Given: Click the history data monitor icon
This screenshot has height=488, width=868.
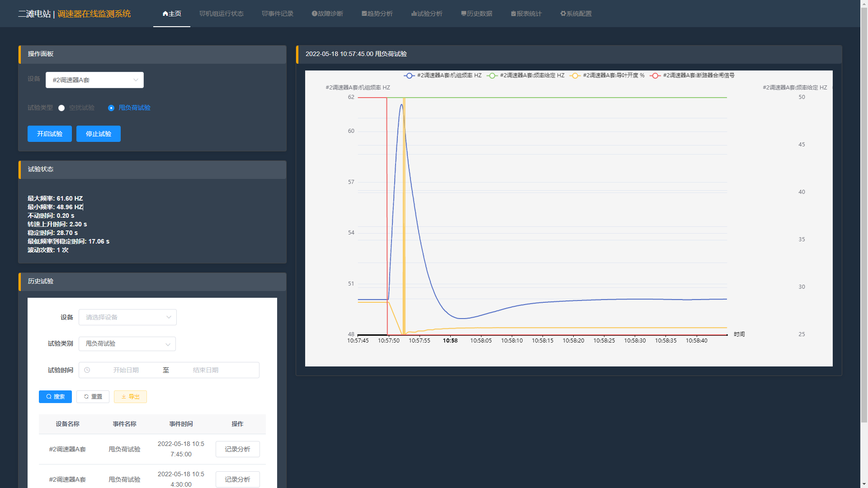Looking at the screenshot, I should [x=463, y=14].
